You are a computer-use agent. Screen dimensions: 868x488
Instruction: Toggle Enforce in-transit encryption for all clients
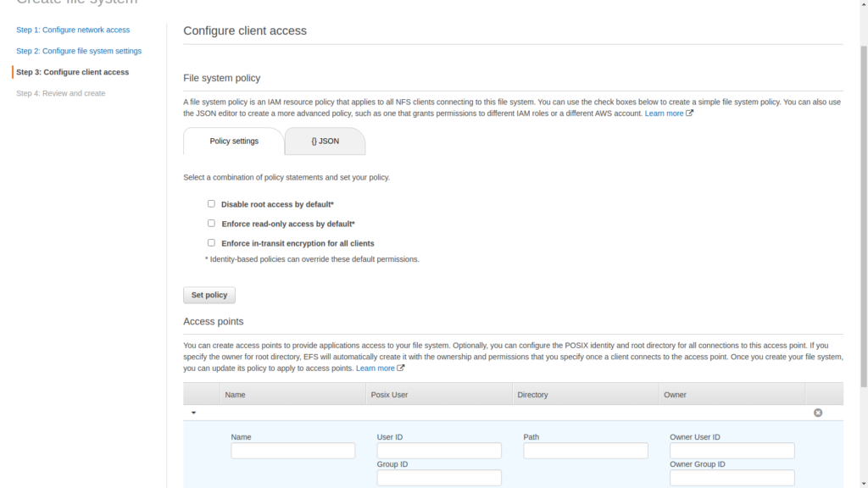point(211,243)
